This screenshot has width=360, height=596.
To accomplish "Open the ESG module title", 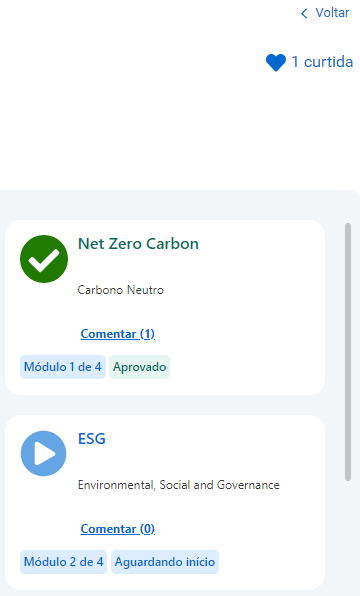I will (x=92, y=439).
